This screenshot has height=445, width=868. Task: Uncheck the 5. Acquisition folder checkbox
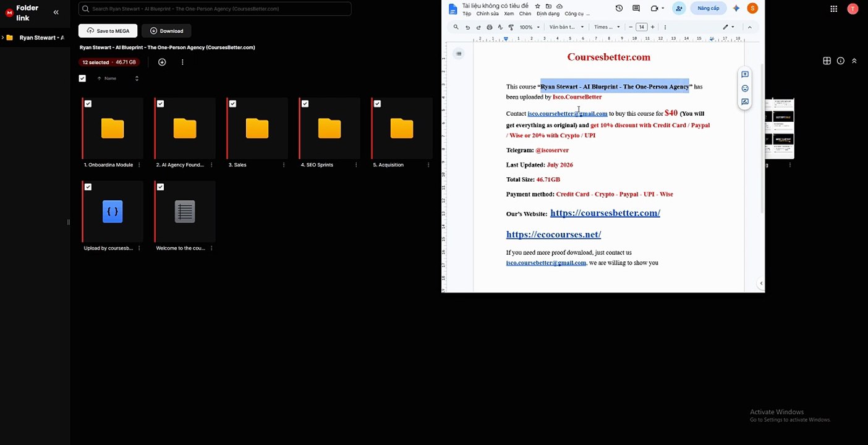tap(377, 104)
